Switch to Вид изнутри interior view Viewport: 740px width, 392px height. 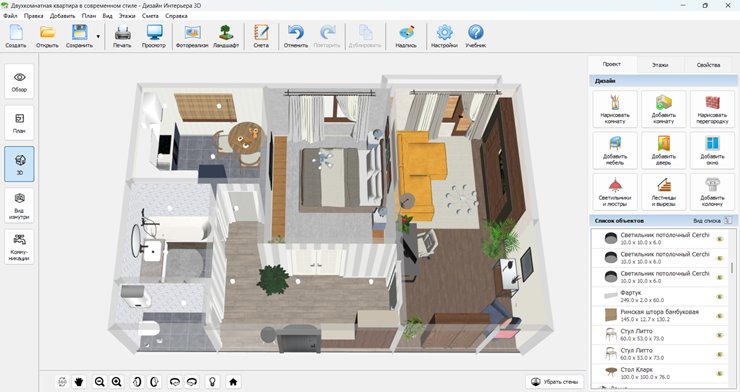19,206
